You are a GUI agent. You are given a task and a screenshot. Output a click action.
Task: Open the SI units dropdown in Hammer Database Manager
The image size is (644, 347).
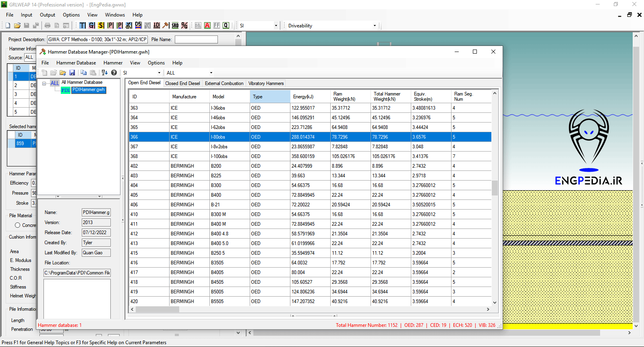pyautogui.click(x=159, y=73)
